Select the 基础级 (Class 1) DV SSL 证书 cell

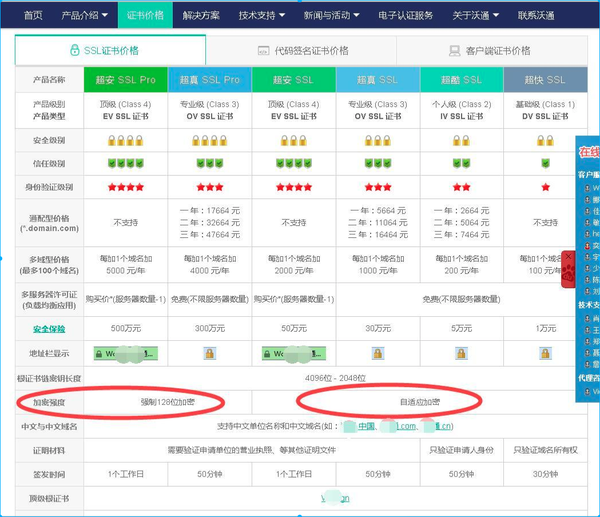545,110
